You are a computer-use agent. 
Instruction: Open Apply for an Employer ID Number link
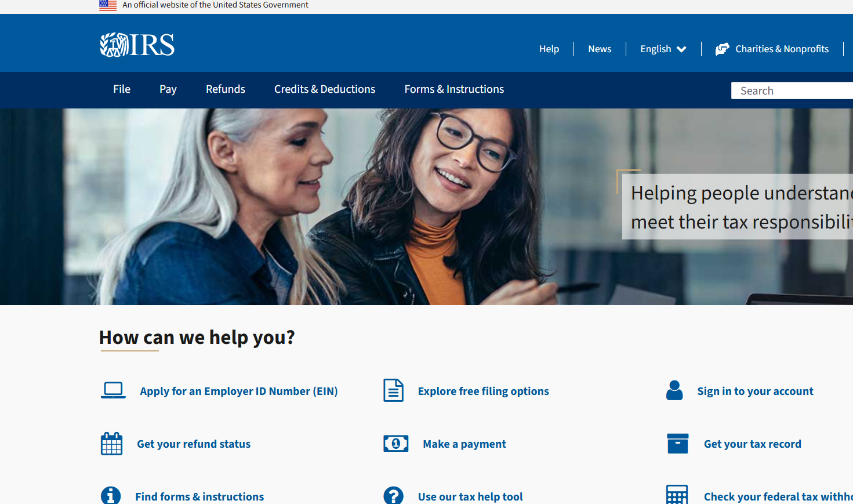tap(238, 391)
